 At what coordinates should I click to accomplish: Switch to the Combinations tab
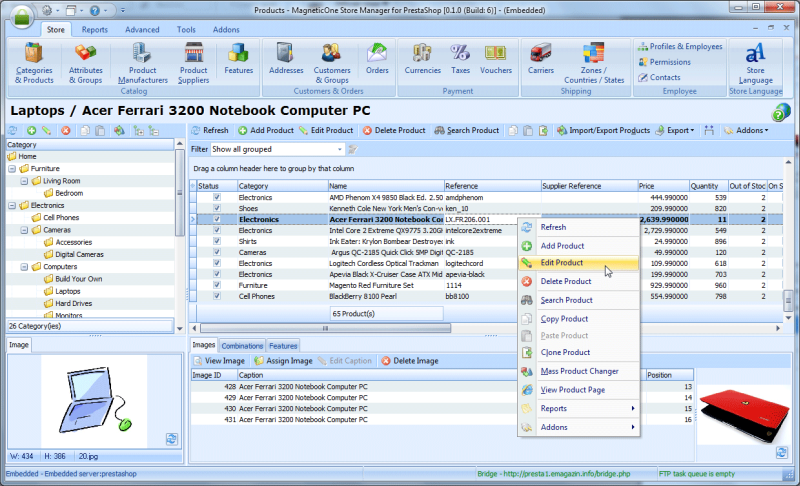coord(242,346)
